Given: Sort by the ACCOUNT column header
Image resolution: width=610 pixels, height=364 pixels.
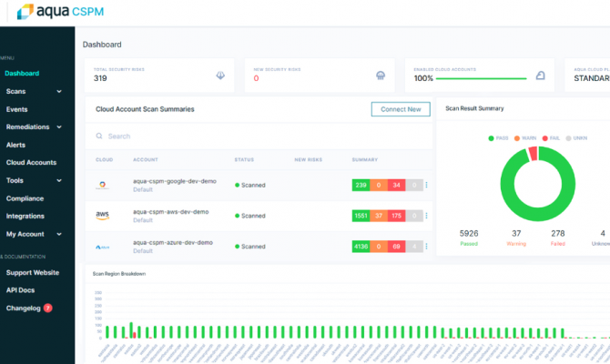Looking at the screenshot, I should [x=146, y=160].
